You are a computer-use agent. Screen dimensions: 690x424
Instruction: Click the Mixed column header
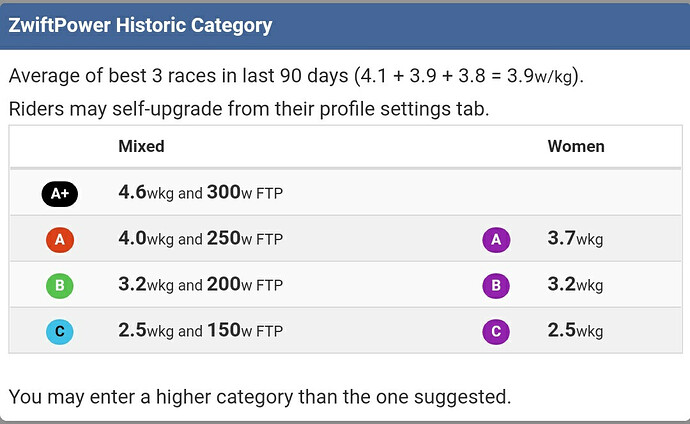tap(141, 146)
